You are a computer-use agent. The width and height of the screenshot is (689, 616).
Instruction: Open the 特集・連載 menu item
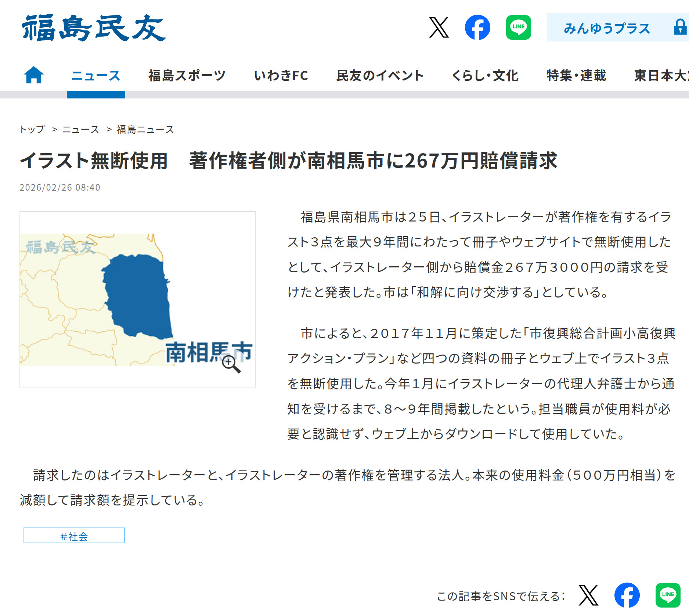click(576, 76)
